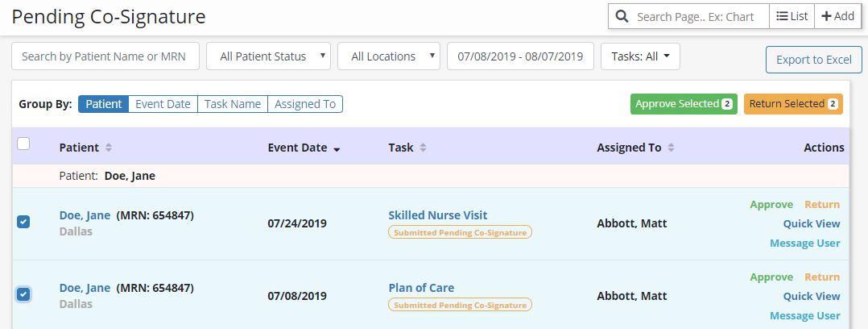Open the All Locations dropdown
The width and height of the screenshot is (868, 329).
coord(389,56)
